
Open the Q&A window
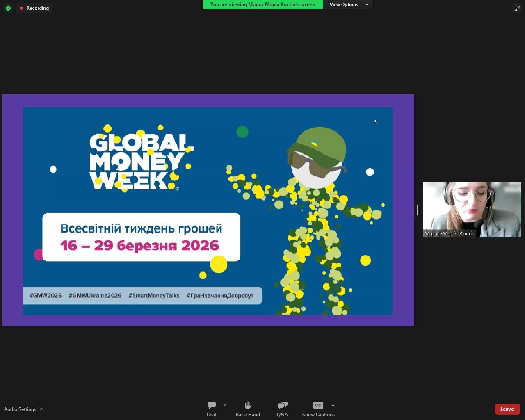point(282,409)
